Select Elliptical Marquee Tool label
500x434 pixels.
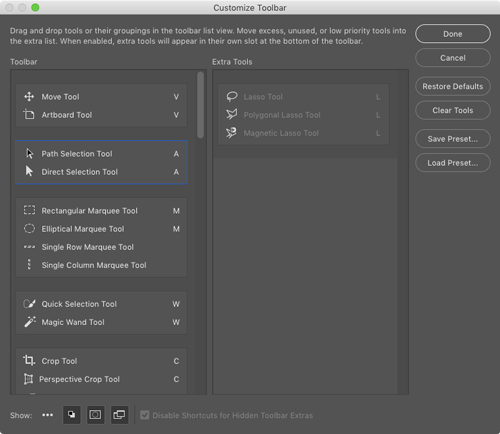click(x=83, y=229)
